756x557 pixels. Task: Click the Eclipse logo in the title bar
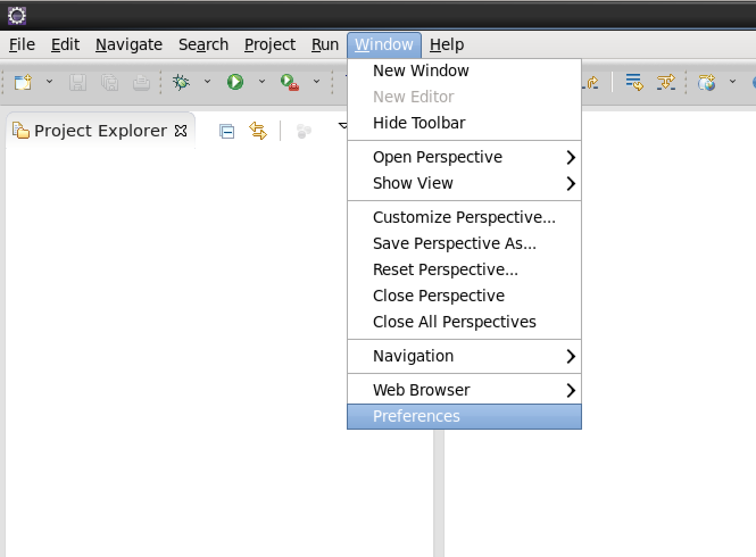click(x=17, y=15)
